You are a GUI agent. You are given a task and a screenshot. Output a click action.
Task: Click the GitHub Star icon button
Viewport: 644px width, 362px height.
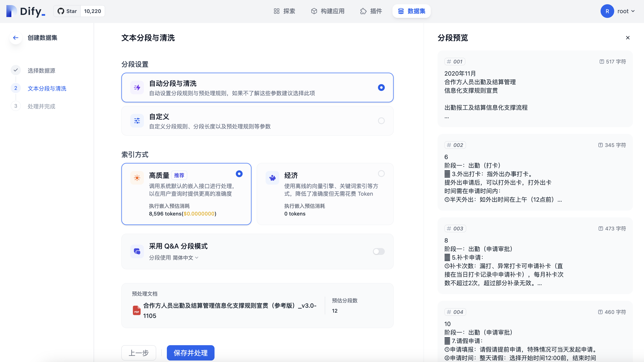click(67, 11)
